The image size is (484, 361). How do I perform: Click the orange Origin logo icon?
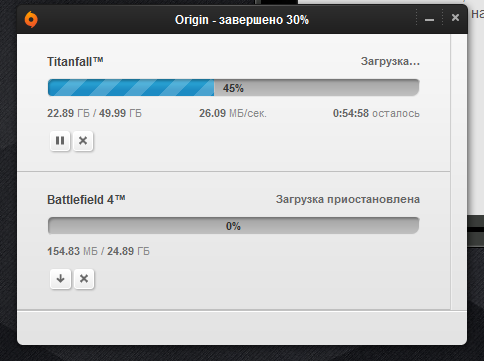(x=31, y=19)
